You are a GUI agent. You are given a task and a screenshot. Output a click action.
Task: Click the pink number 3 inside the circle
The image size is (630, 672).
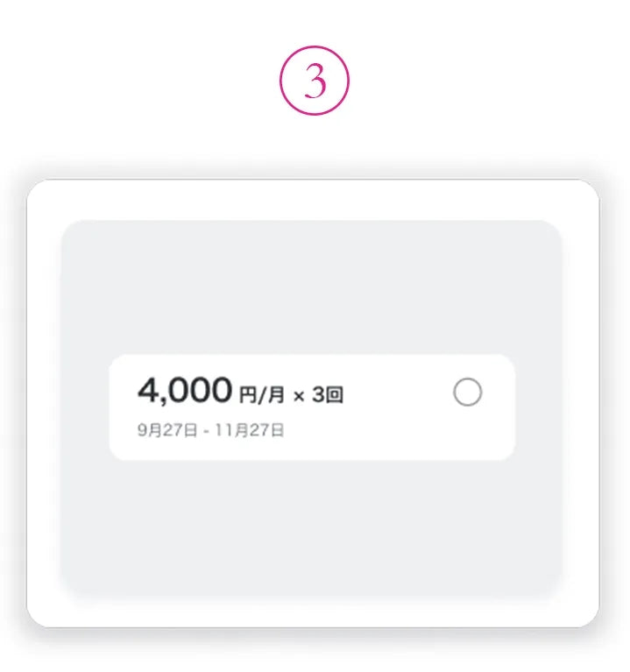[x=315, y=82]
